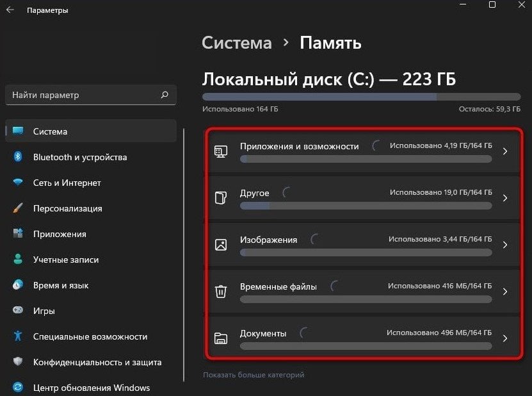
Task: Click the clock globe icon for Время и язык
Action: click(18, 285)
